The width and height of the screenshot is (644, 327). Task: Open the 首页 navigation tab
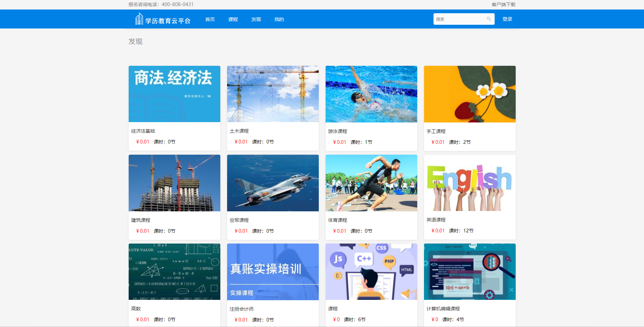pos(210,19)
